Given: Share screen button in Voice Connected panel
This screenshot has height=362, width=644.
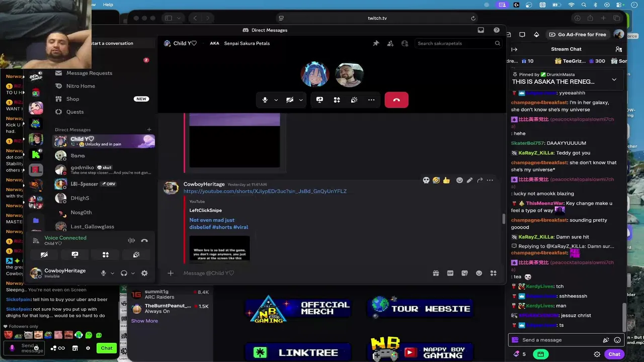Looking at the screenshot, I should (75, 255).
